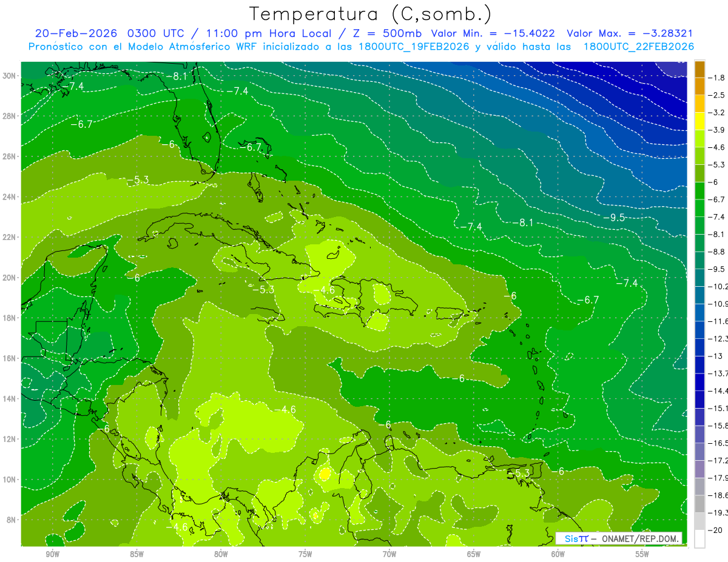Click the -16.5 colorbar label
The image size is (728, 562).
(x=719, y=443)
